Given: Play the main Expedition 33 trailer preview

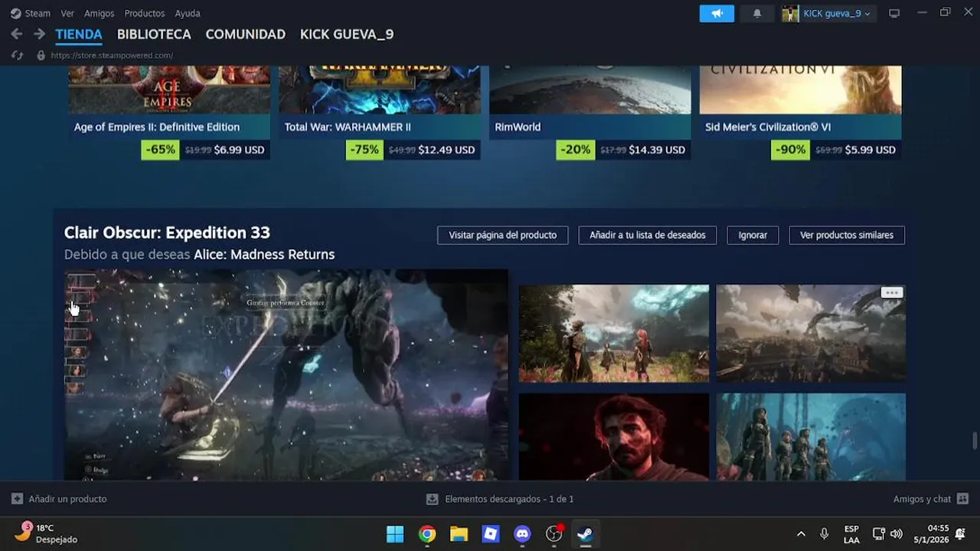Looking at the screenshot, I should pyautogui.click(x=286, y=375).
